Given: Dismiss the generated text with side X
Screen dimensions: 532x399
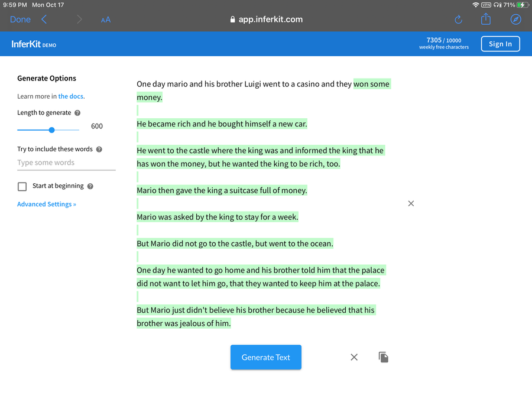Looking at the screenshot, I should click(411, 203).
